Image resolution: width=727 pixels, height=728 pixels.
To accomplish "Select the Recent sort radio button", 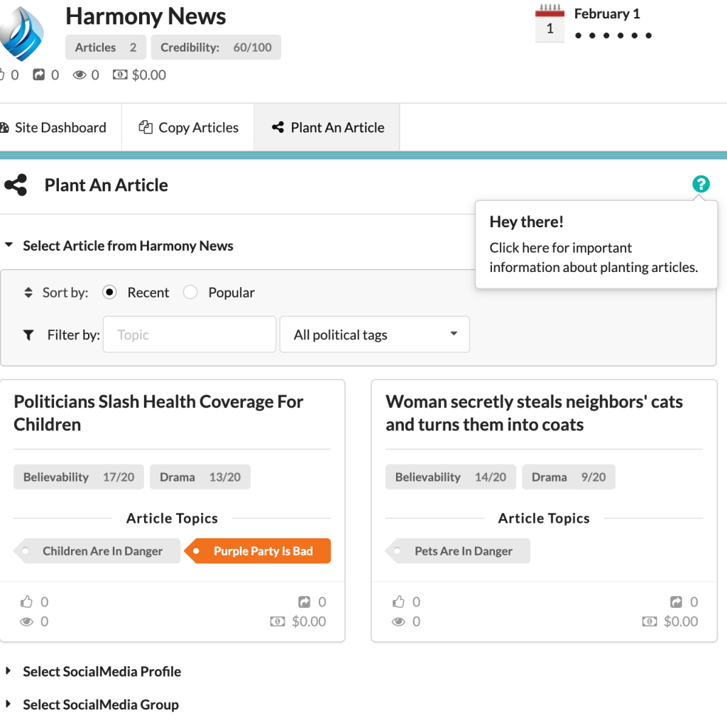I will (x=109, y=293).
